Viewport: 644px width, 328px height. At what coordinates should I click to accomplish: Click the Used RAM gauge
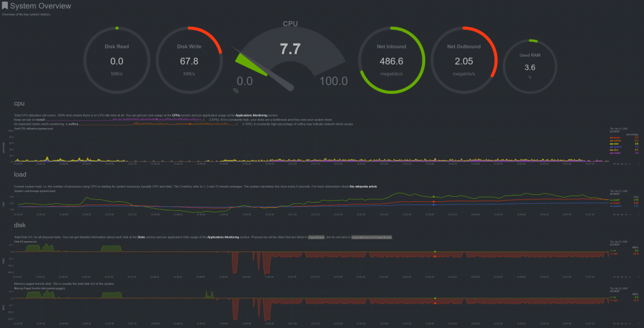click(x=530, y=66)
